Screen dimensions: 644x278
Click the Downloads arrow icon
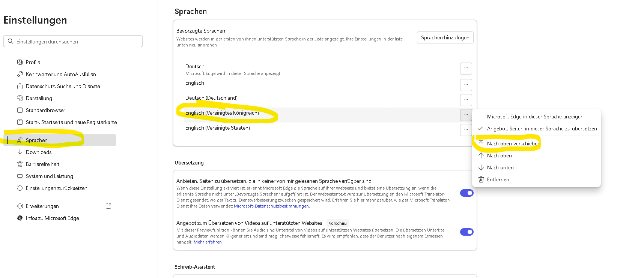click(x=20, y=152)
